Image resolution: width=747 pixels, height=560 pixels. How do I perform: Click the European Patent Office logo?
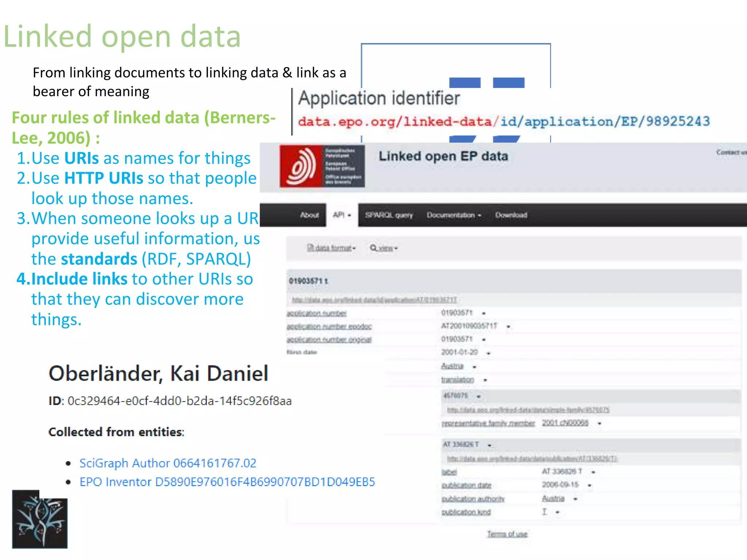coord(322,166)
